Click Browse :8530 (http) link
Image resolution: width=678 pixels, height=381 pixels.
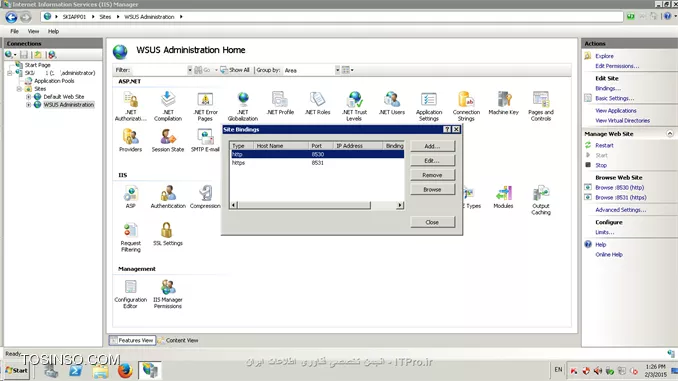(619, 187)
